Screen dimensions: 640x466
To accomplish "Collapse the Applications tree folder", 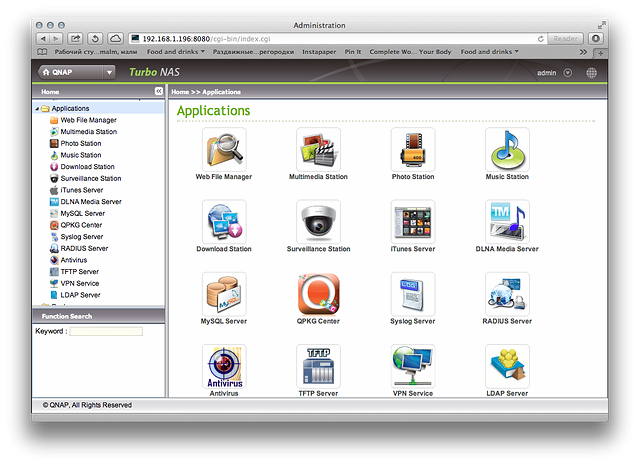I will coord(37,109).
